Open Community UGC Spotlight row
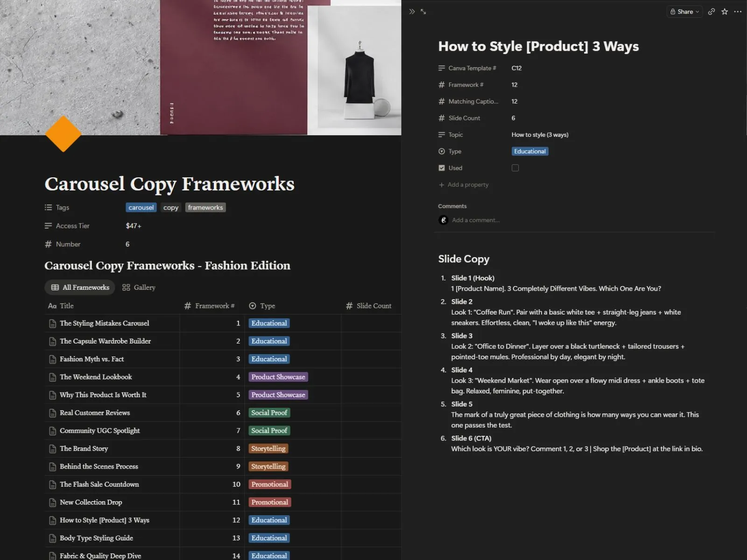The image size is (747, 560). click(100, 431)
